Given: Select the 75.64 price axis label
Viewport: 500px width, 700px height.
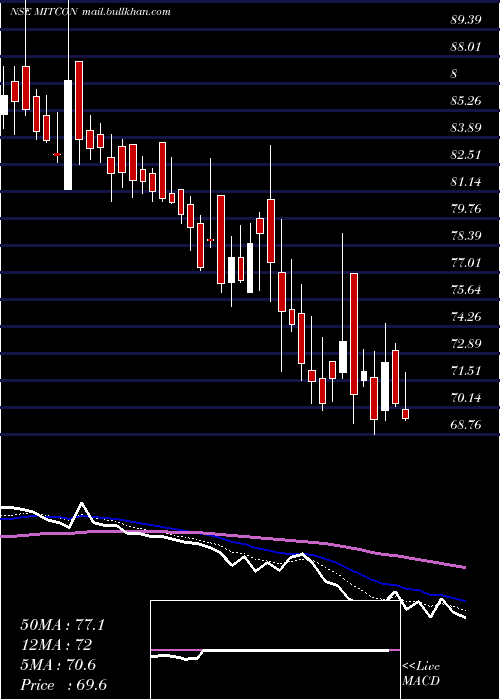Looking at the screenshot, I should (x=466, y=290).
